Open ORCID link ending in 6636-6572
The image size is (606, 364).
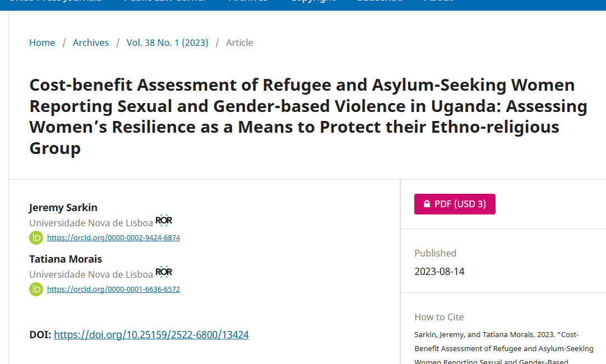pos(113,290)
